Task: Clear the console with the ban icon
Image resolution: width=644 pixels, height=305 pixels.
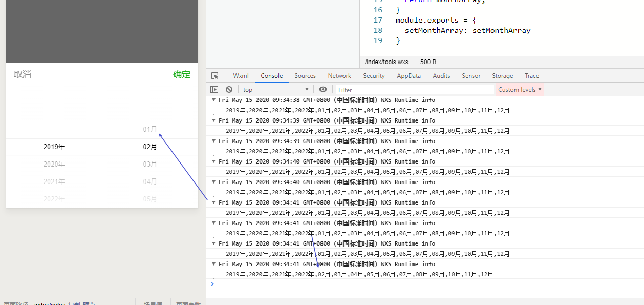Action: [229, 89]
